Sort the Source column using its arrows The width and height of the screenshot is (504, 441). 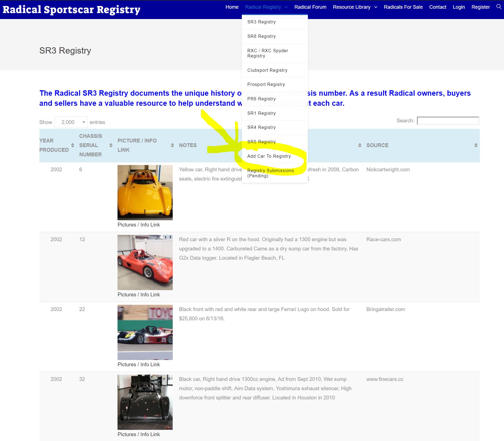476,145
